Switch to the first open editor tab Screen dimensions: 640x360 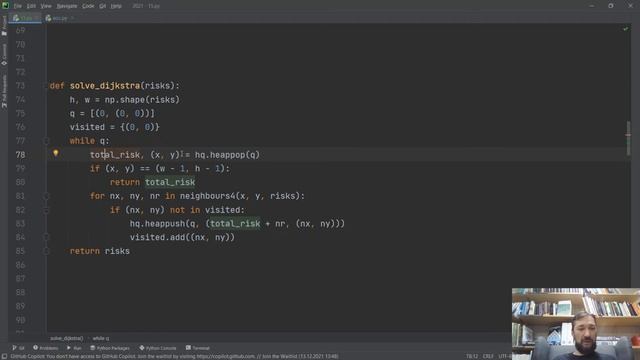click(x=25, y=18)
